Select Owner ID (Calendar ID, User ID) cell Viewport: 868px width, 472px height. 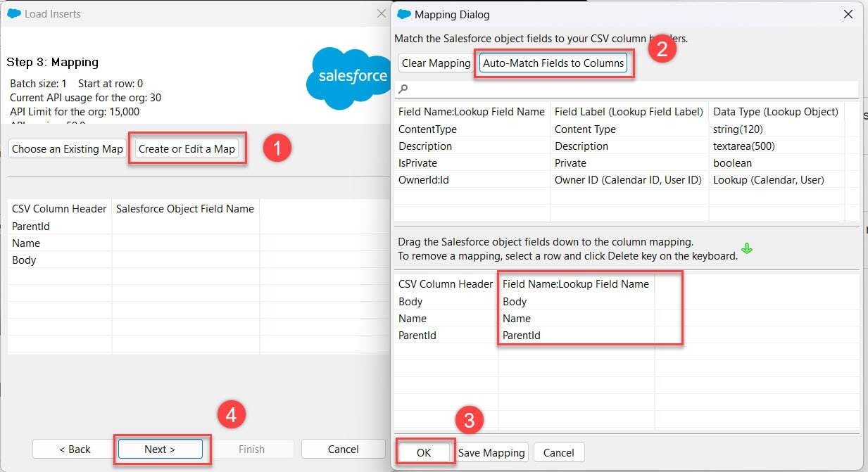[x=628, y=180]
